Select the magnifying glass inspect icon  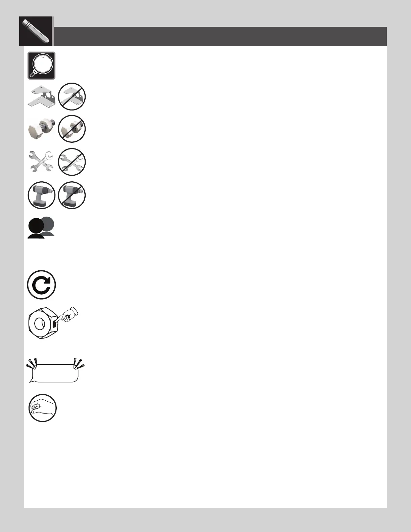pyautogui.click(x=41, y=65)
